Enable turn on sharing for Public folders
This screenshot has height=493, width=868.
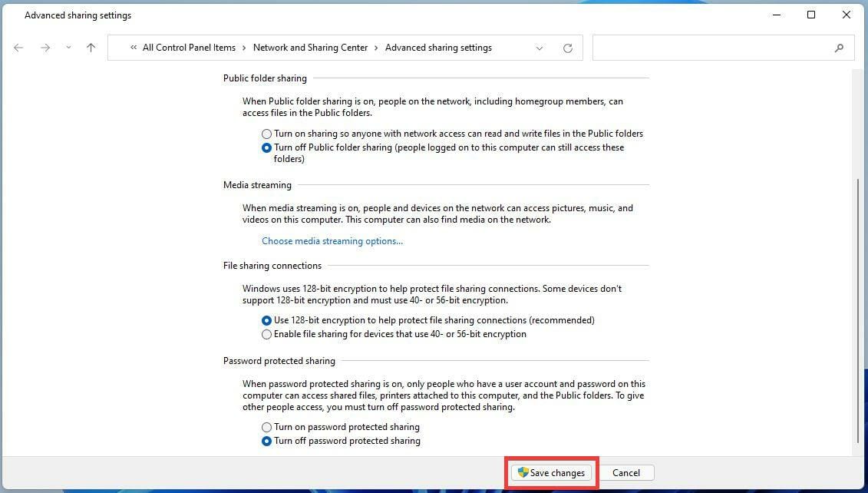266,134
